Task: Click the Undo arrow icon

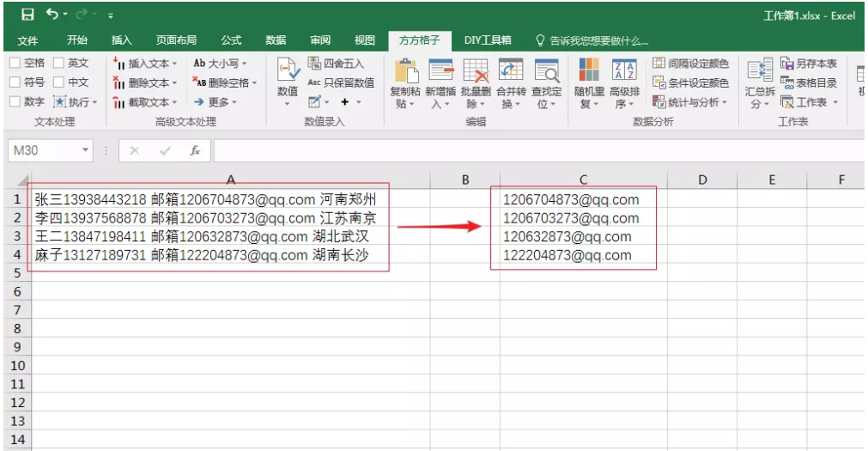Action: point(53,15)
